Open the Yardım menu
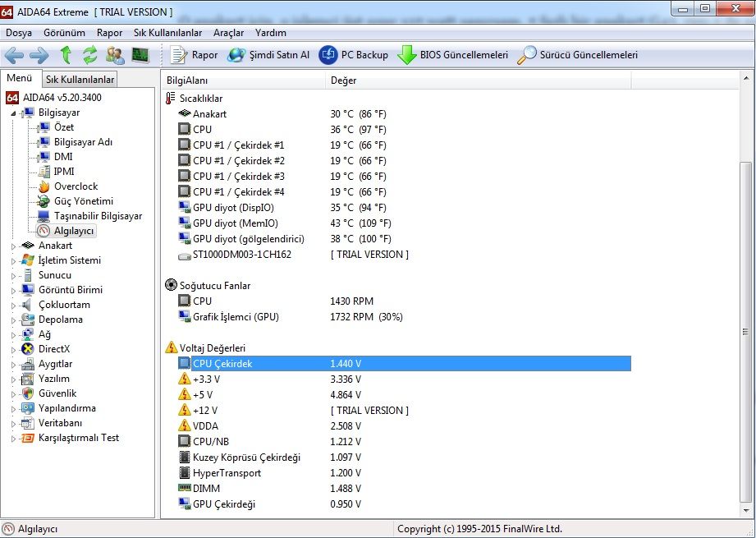Screen dimensions: 756x538 271,33
